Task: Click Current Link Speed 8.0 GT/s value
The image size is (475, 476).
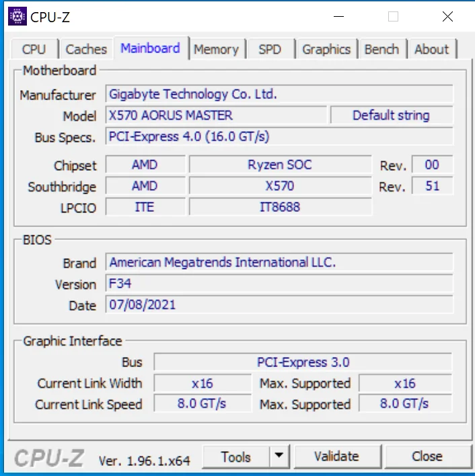Action: point(203,403)
